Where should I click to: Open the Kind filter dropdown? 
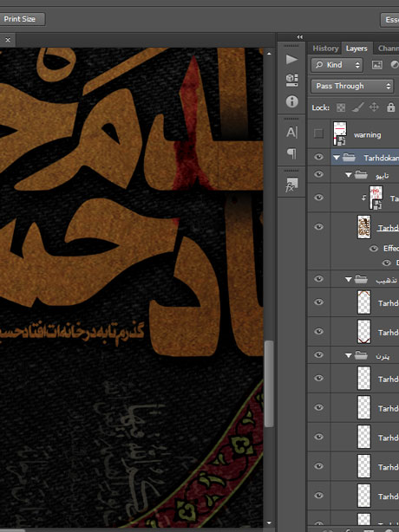coord(337,65)
